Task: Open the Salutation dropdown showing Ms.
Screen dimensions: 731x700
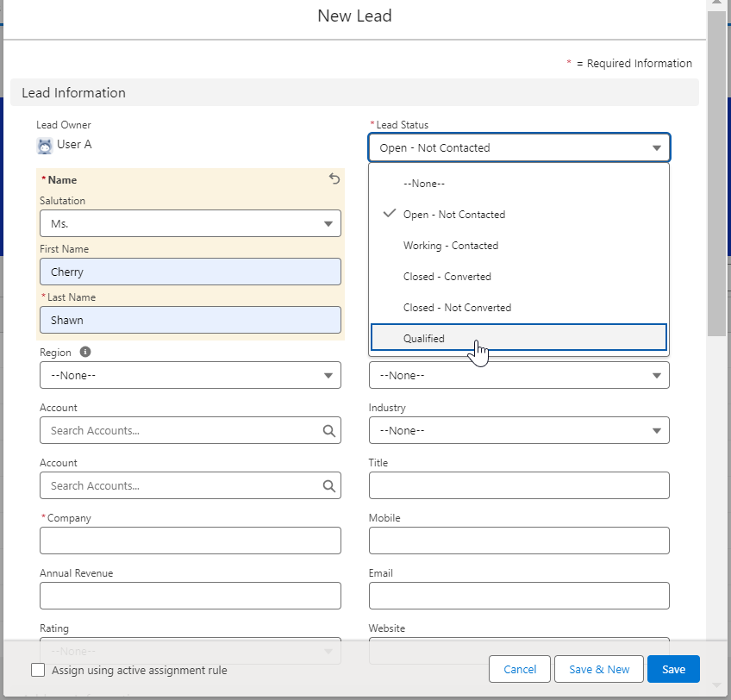Action: (x=190, y=224)
